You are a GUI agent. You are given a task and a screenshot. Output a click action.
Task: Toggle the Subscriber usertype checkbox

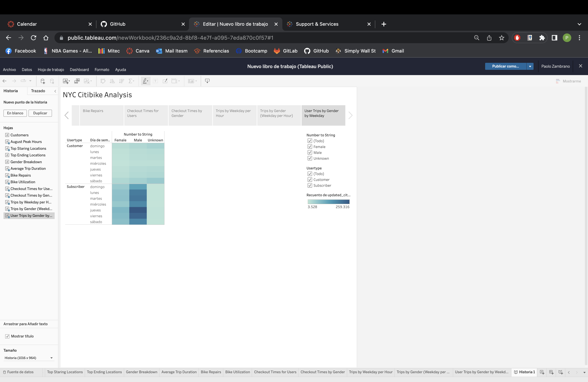coord(310,186)
